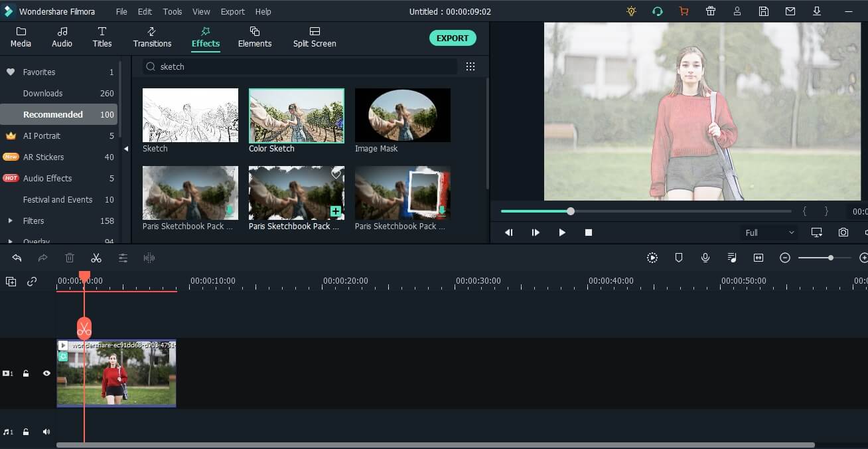Open the Titles tab
Image resolution: width=868 pixels, height=449 pixels.
tap(102, 37)
